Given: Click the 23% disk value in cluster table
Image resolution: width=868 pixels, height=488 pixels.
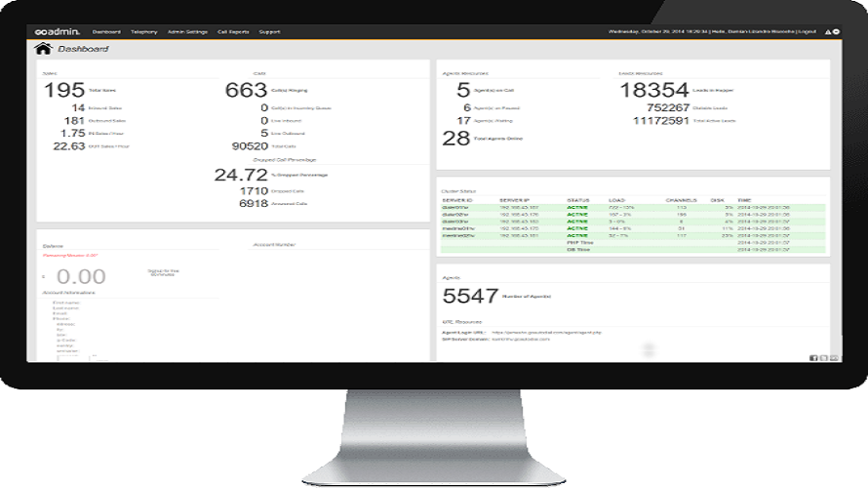Looking at the screenshot, I should 728,236.
